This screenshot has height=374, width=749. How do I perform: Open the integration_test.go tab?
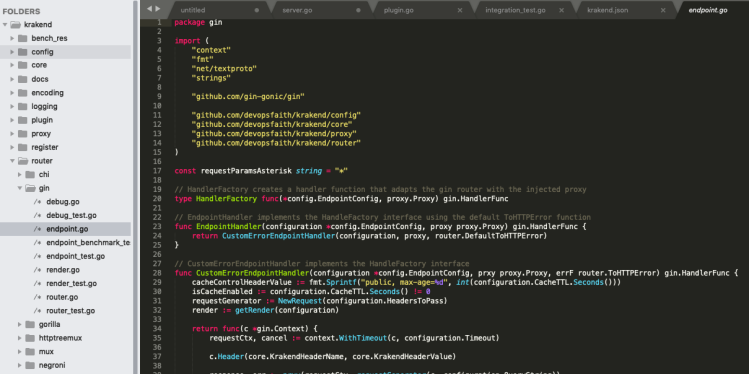click(x=515, y=10)
